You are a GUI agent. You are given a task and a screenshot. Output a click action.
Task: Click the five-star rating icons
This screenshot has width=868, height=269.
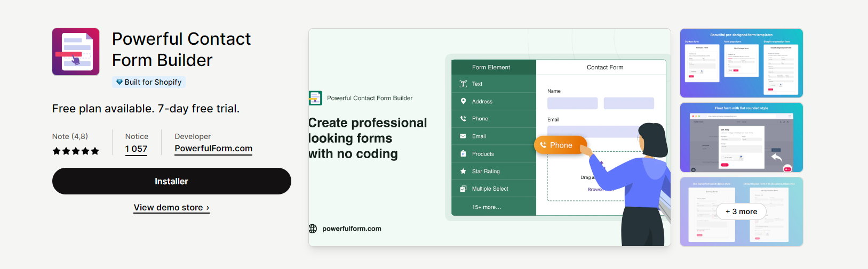(x=76, y=151)
